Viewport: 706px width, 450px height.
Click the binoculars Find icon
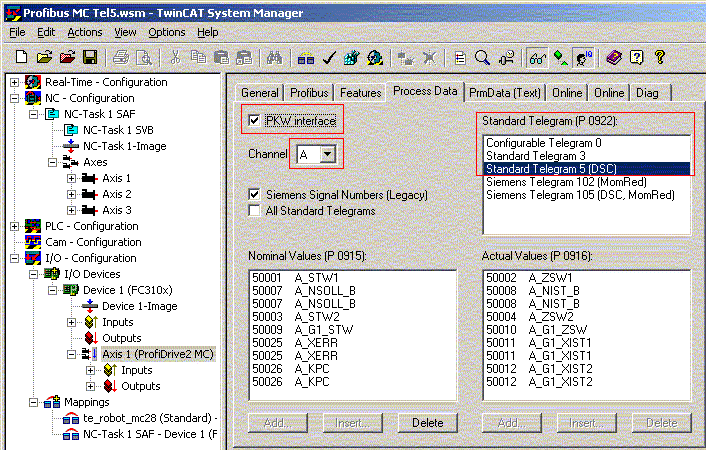click(x=274, y=57)
